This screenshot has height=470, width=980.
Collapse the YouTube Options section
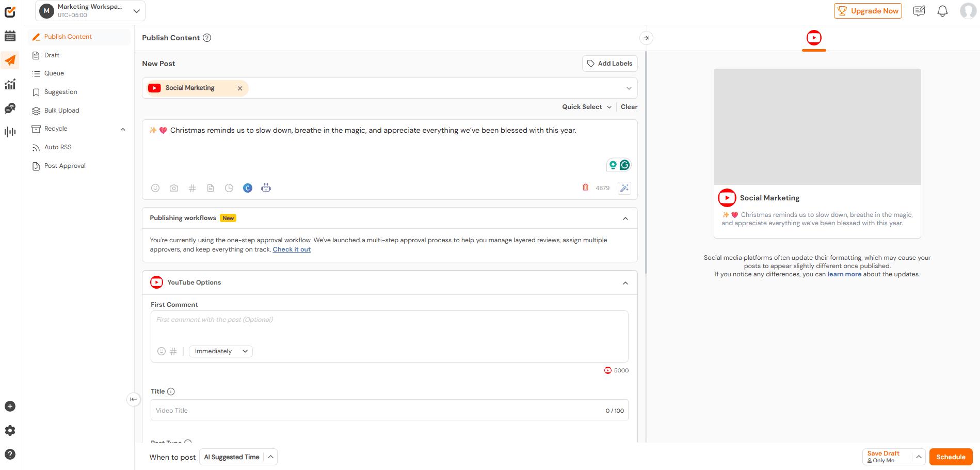click(625, 283)
